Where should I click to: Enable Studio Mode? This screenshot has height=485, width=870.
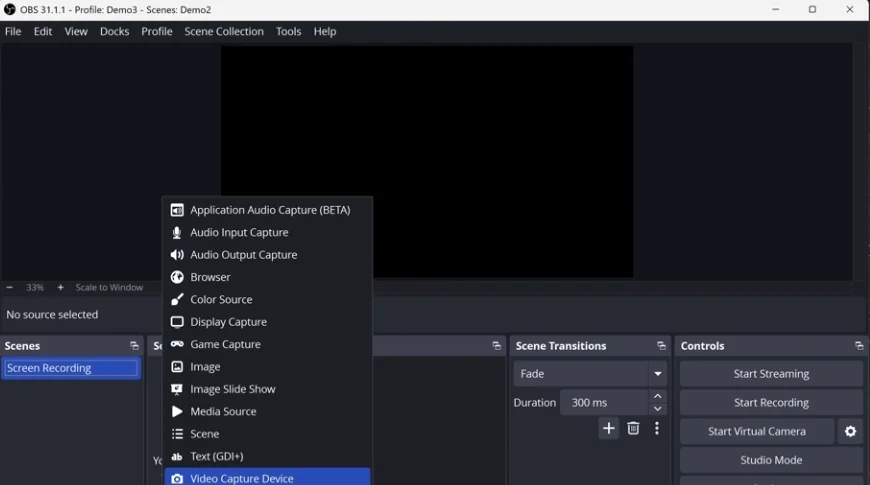771,460
